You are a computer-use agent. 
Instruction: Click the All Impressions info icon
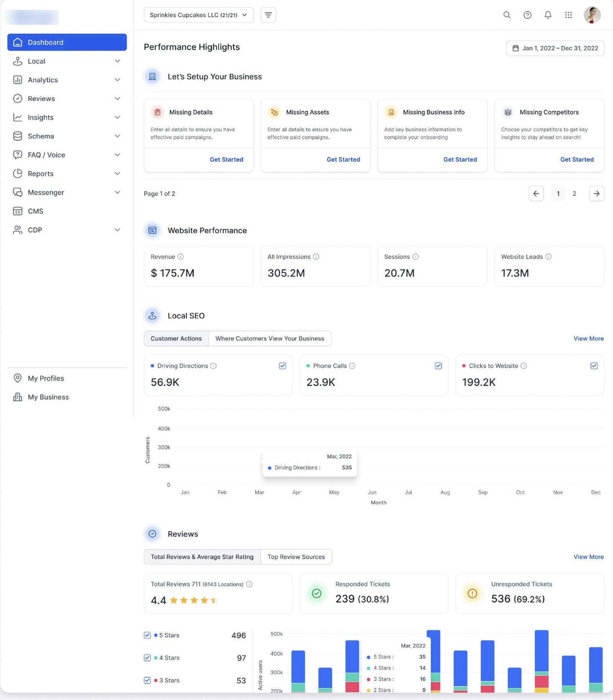coord(316,257)
